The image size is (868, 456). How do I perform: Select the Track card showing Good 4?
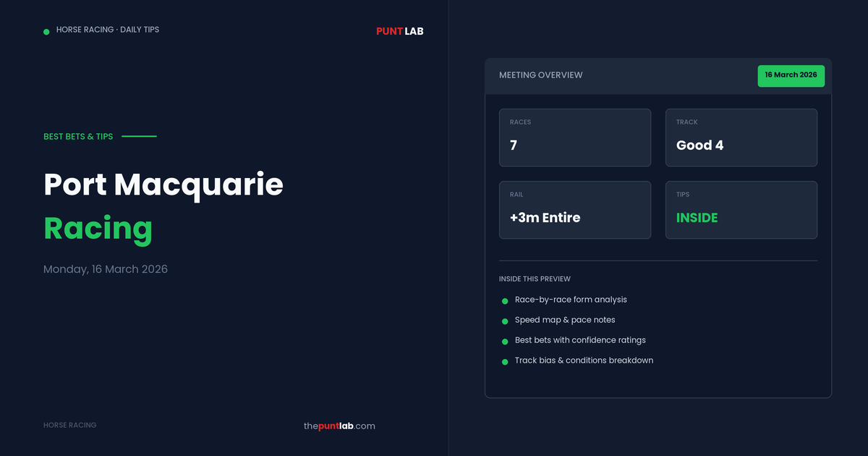(741, 138)
